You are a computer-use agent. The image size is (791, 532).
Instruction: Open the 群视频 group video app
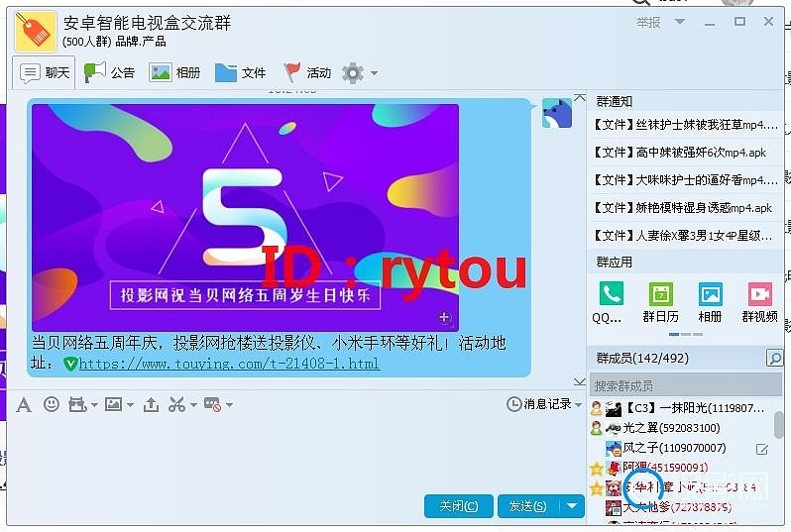tap(759, 302)
